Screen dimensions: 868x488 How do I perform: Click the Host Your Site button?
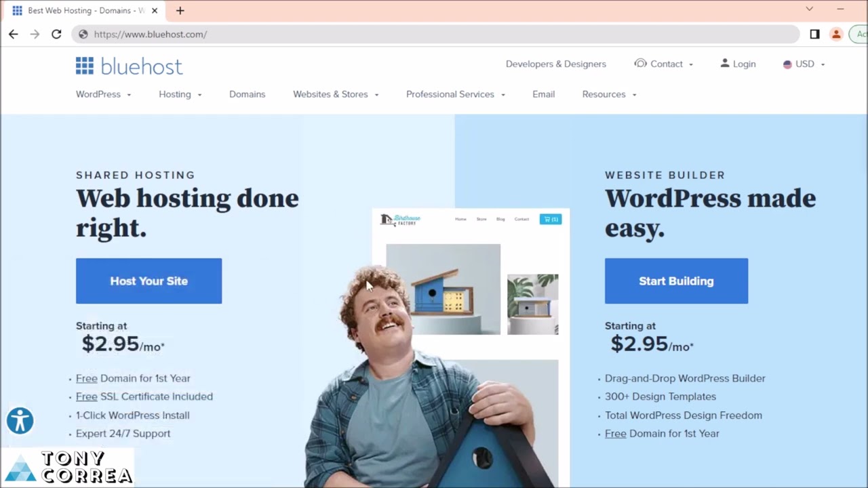pyautogui.click(x=149, y=281)
